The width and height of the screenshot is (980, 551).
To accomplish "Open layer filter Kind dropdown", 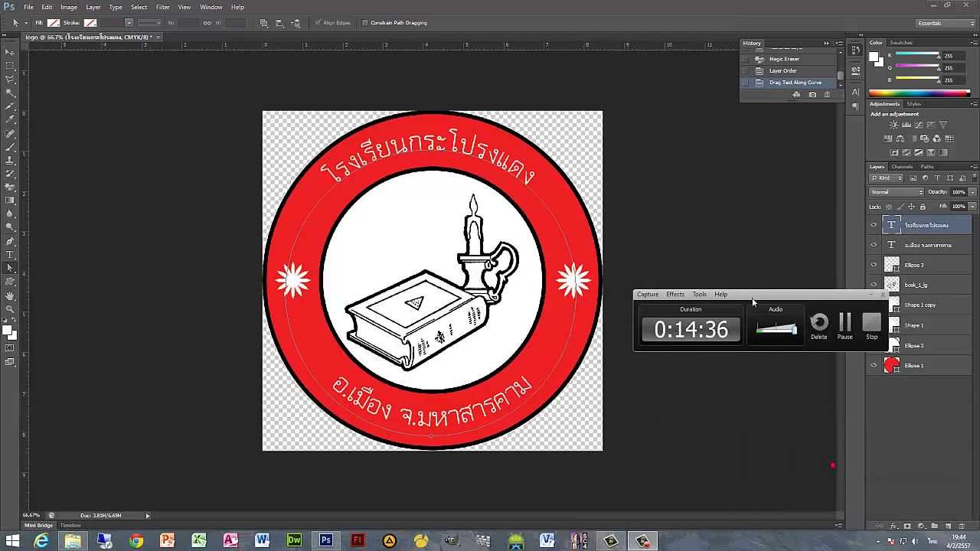I will point(887,178).
